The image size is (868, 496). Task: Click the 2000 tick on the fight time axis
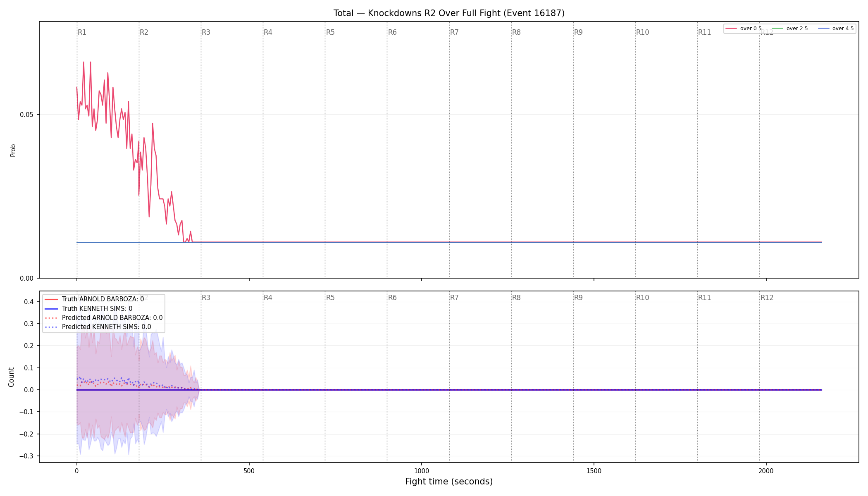pyautogui.click(x=766, y=471)
